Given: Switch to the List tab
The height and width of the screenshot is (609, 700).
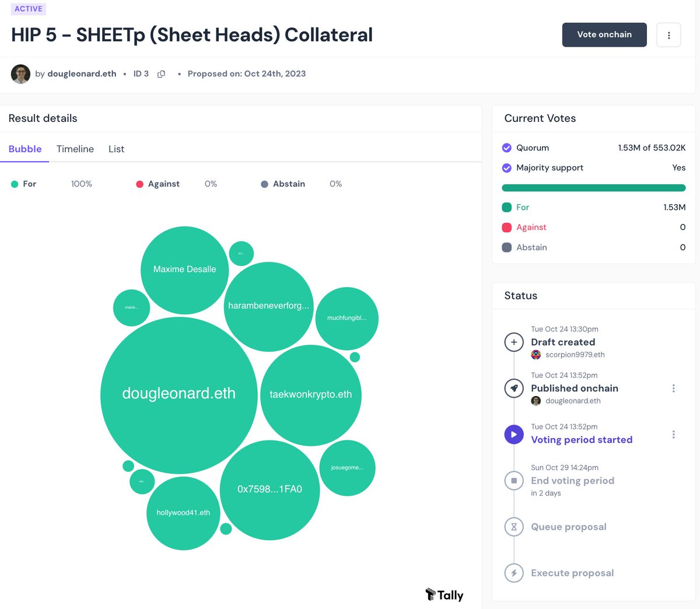Looking at the screenshot, I should click(116, 149).
